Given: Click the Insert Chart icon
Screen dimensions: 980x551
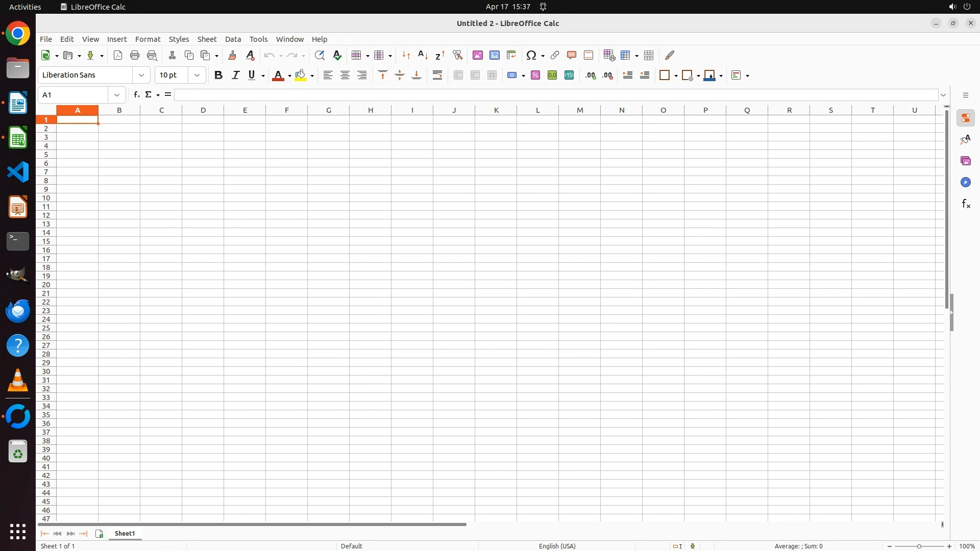Looking at the screenshot, I should 494,55.
